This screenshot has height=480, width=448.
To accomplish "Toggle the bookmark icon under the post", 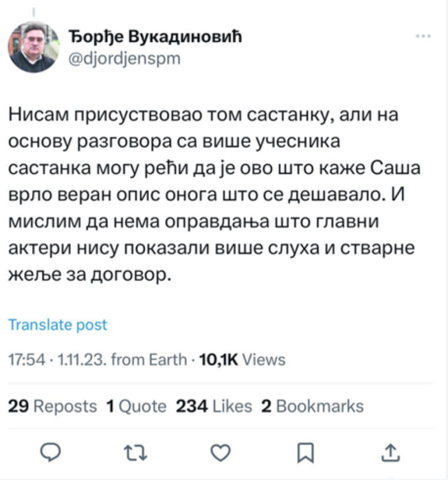I will point(304,453).
